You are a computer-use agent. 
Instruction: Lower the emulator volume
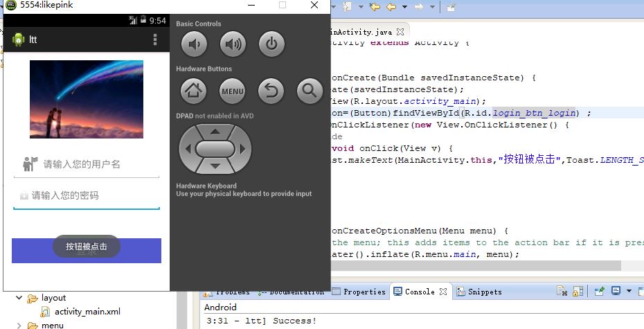tap(195, 44)
